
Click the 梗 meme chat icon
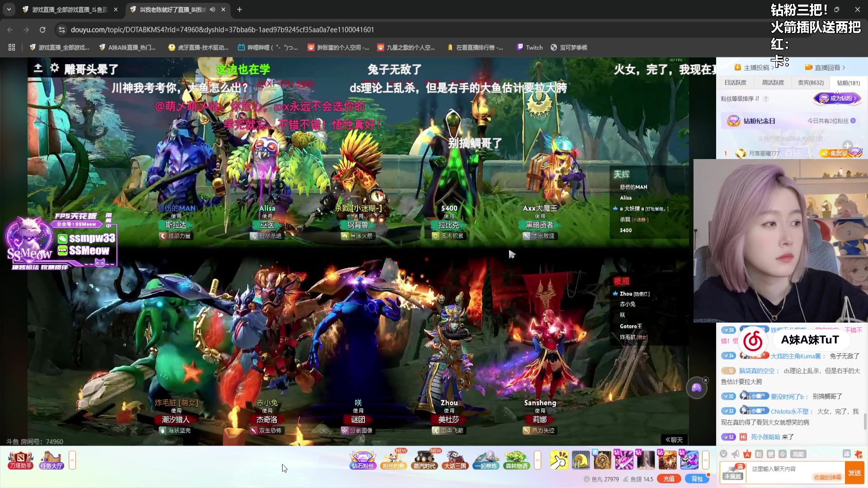tap(771, 454)
